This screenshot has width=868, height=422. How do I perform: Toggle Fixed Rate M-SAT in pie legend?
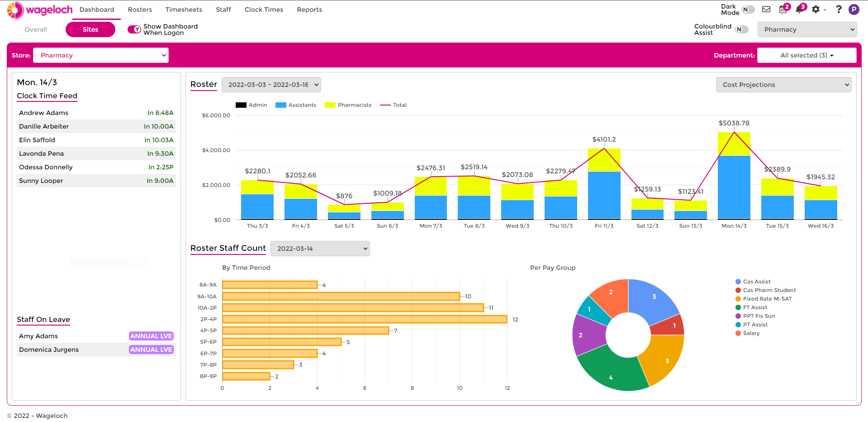(x=764, y=299)
